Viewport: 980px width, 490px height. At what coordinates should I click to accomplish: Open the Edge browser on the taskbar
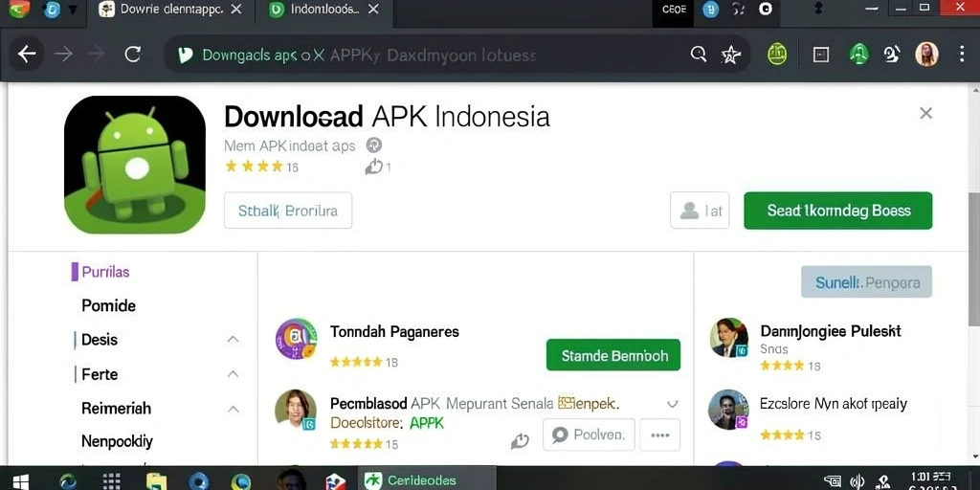pyautogui.click(x=68, y=480)
